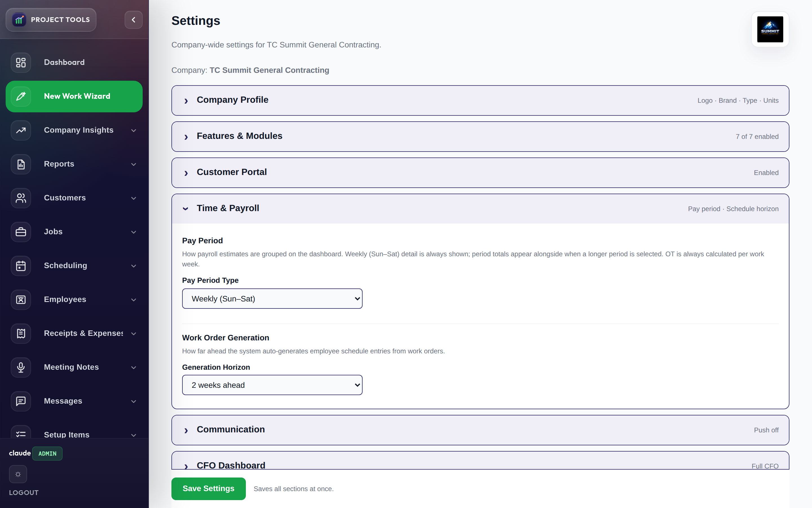
Task: Click the 'Pay period · Schedule horizon' summary text
Action: [x=733, y=209]
